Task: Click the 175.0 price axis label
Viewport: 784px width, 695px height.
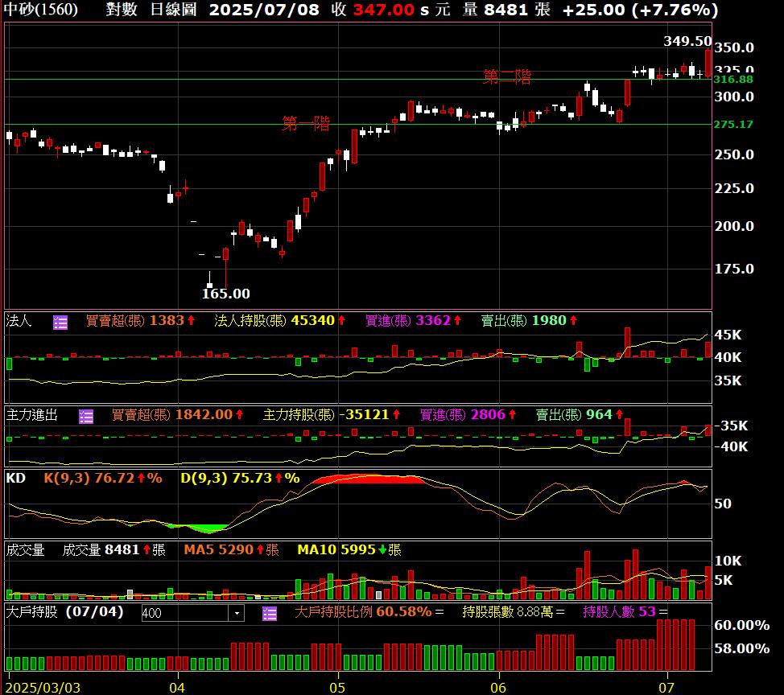Action: coord(734,269)
